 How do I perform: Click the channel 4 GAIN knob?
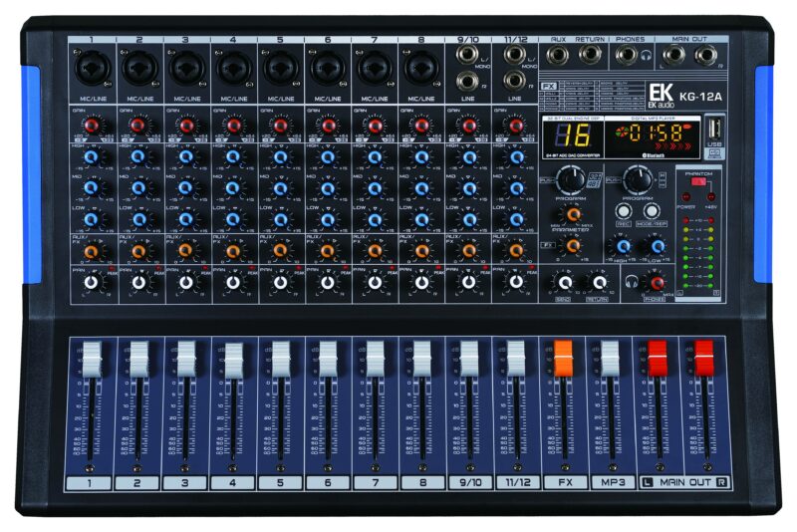coord(233,126)
